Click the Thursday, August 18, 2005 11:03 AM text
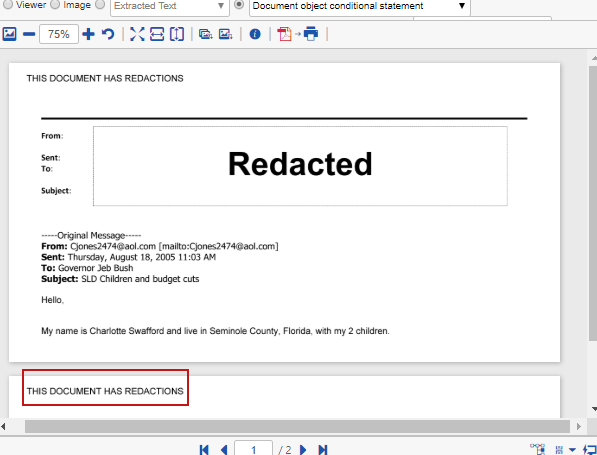The image size is (597, 455). point(142,257)
